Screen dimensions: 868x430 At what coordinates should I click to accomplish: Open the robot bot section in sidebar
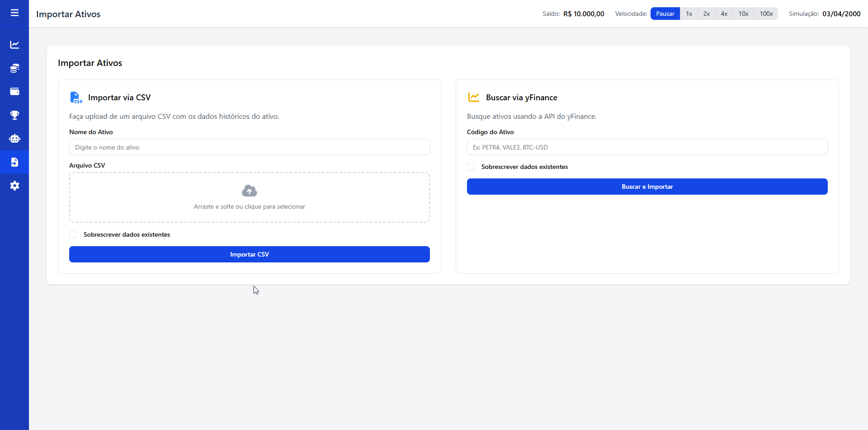pos(14,138)
